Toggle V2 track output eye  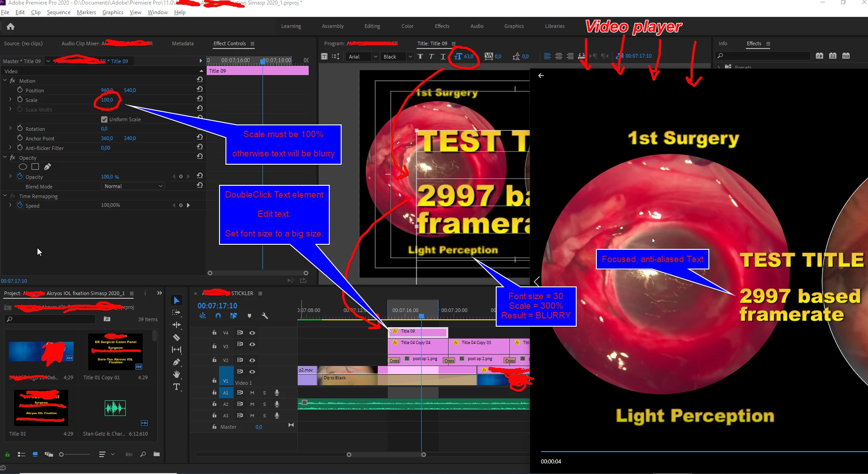252,360
